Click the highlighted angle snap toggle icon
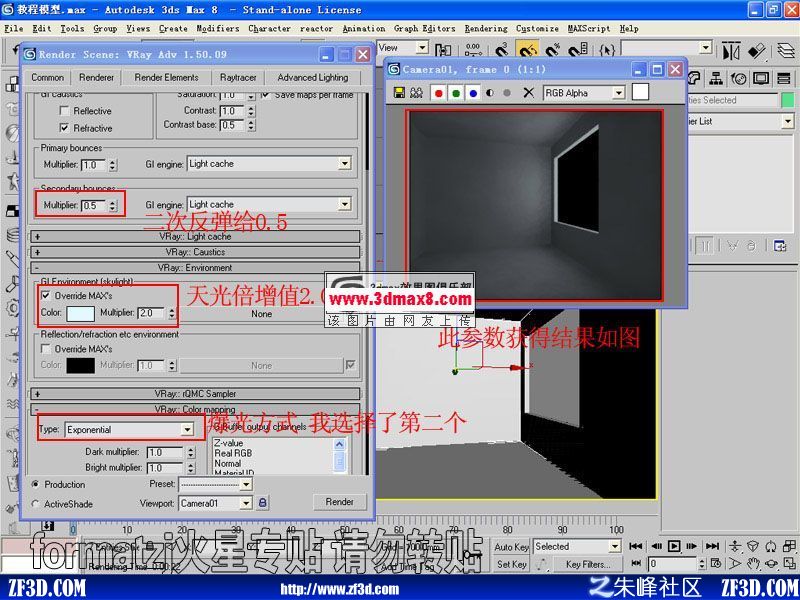This screenshot has height=600, width=800. 528,49
